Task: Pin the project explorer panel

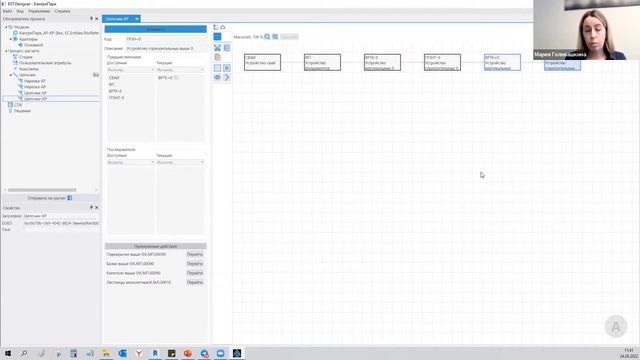Action: (91, 19)
